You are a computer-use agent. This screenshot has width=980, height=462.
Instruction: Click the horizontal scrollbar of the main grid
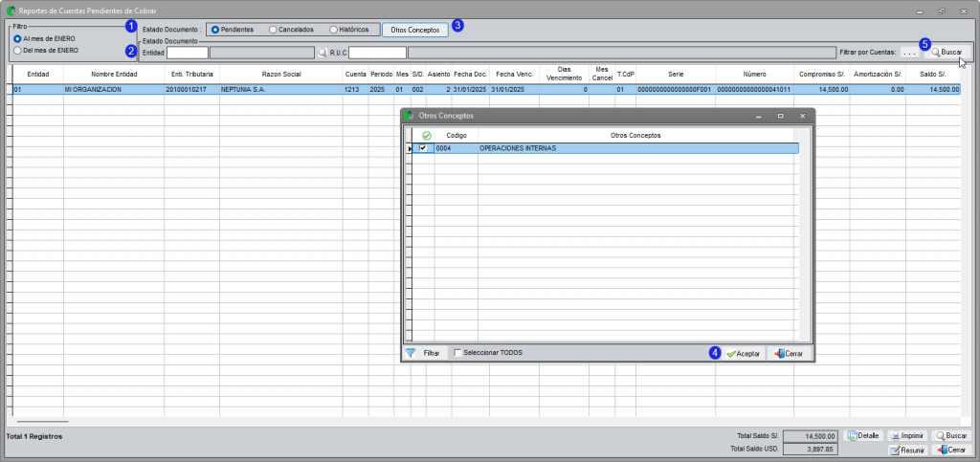pos(43,422)
